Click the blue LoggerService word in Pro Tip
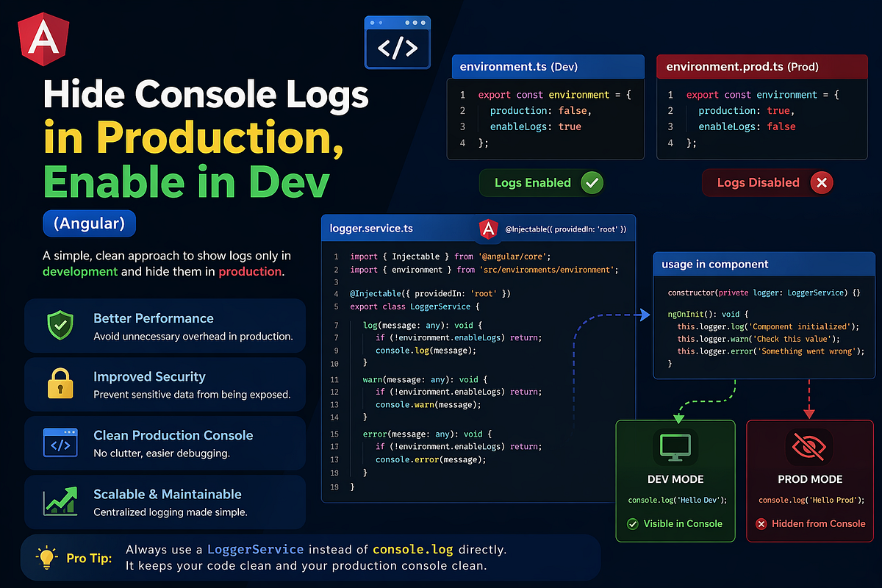Viewport: 882px width, 588px height. click(x=255, y=550)
